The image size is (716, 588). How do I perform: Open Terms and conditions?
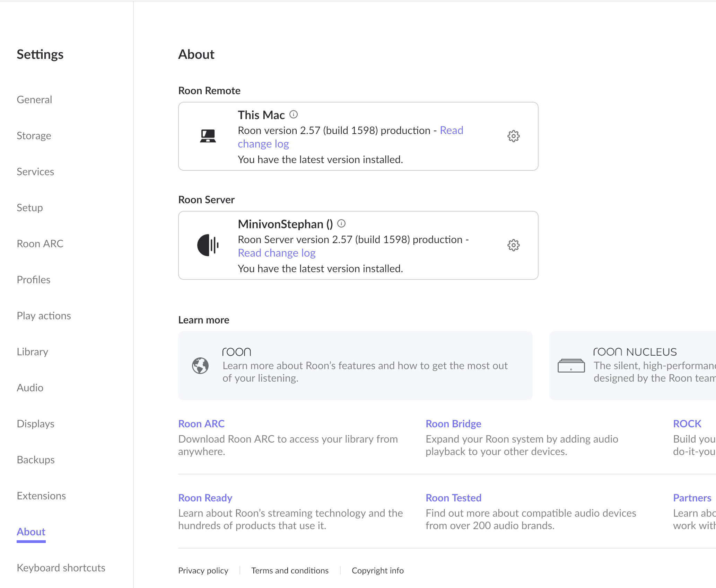pyautogui.click(x=290, y=571)
